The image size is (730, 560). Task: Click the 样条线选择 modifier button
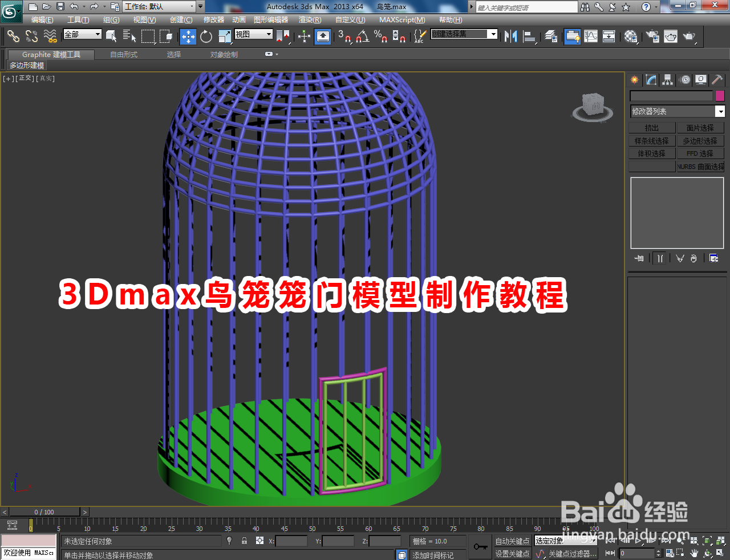tap(652, 141)
